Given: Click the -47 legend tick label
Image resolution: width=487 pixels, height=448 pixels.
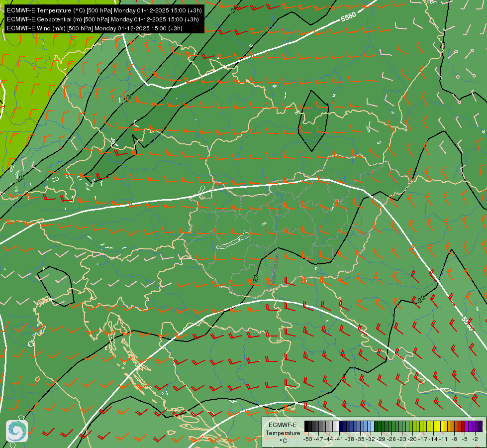Looking at the screenshot, I should coord(318,440).
